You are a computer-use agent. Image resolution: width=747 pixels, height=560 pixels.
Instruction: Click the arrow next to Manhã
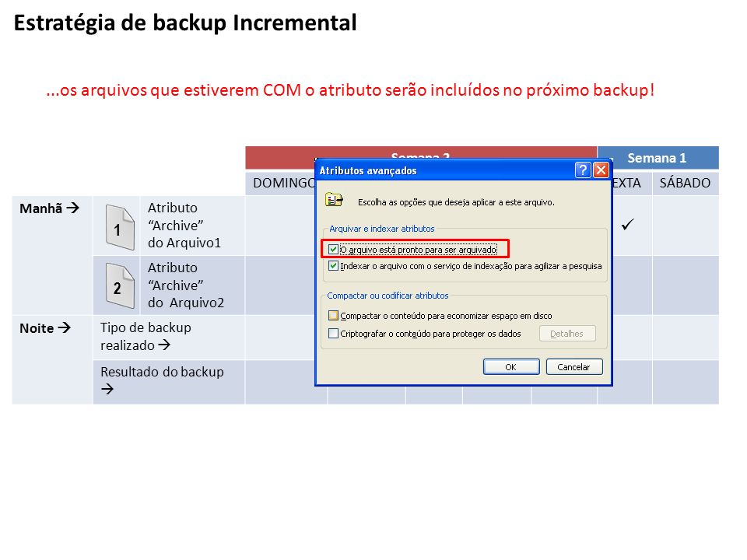73,208
